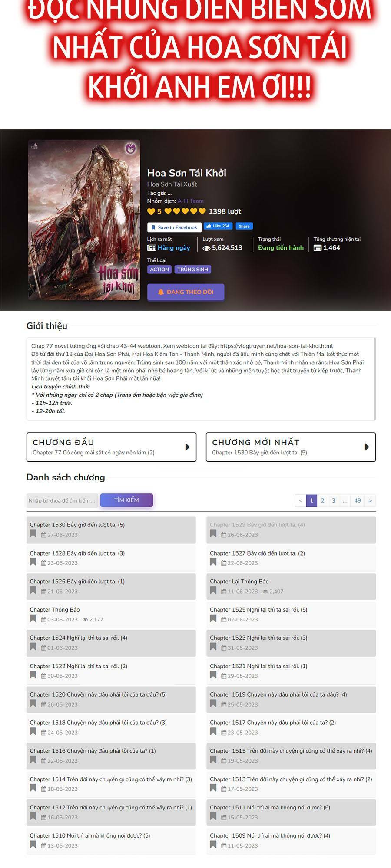Click bookmark icon under Chapter 1530
The image size is (391, 868).
tap(33, 534)
